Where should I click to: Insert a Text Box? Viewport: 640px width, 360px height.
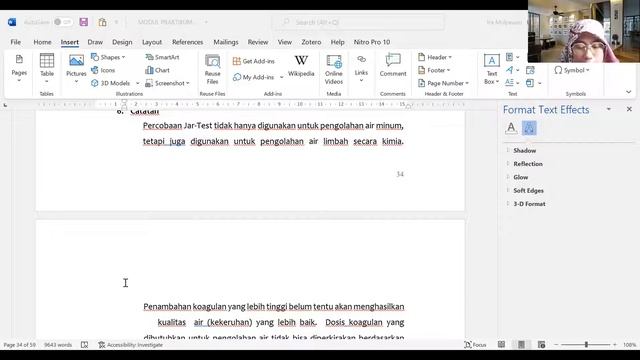point(491,69)
